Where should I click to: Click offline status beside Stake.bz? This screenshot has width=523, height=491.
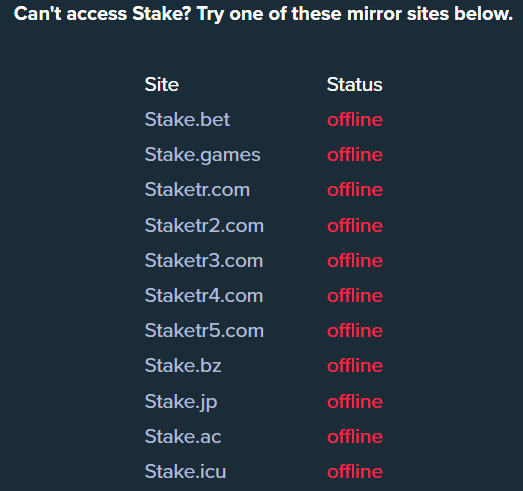(x=355, y=366)
